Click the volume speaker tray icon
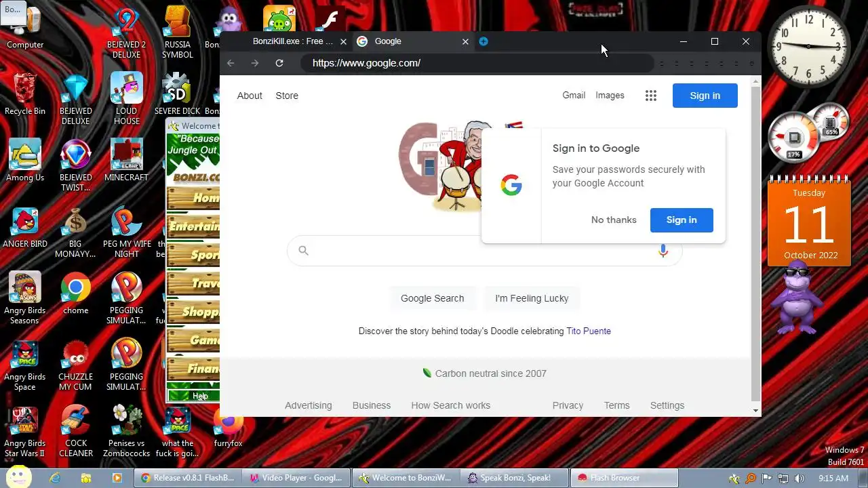The image size is (868, 488). pos(799,479)
